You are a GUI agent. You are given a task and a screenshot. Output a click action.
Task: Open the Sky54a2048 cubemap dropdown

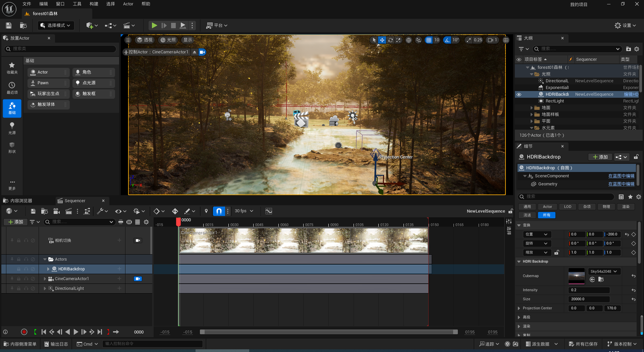[604, 271]
